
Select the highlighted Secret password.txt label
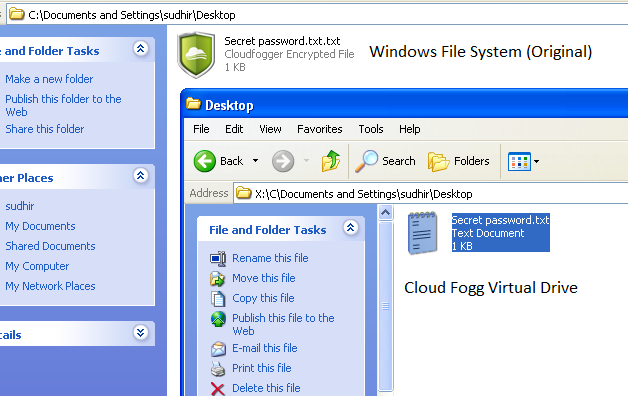pos(500,220)
